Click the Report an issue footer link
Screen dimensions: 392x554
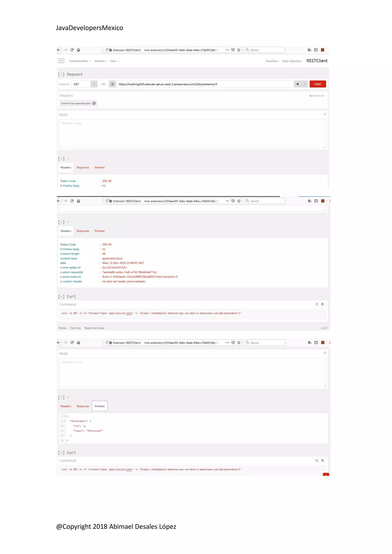click(x=94, y=328)
